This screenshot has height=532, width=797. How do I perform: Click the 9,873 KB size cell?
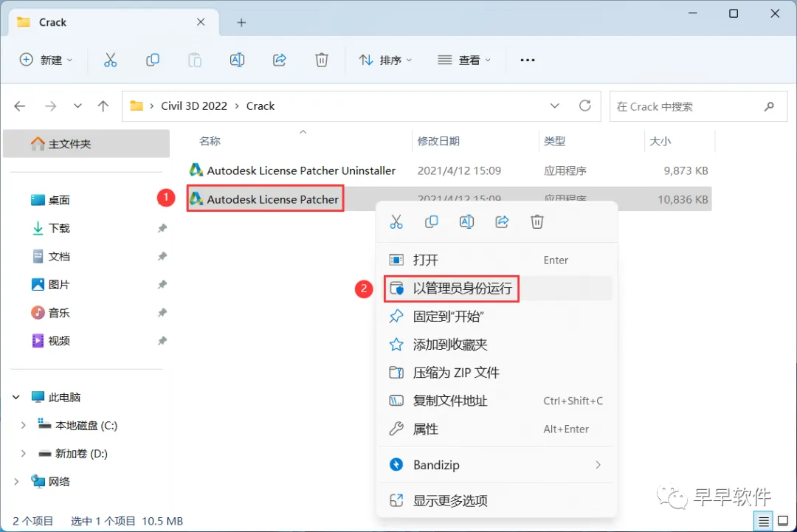pos(686,170)
